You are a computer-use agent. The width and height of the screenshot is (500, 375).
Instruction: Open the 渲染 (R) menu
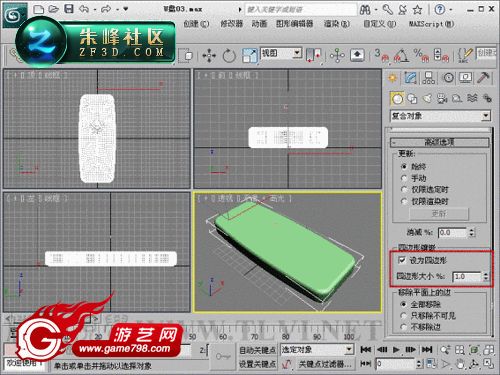(x=337, y=24)
